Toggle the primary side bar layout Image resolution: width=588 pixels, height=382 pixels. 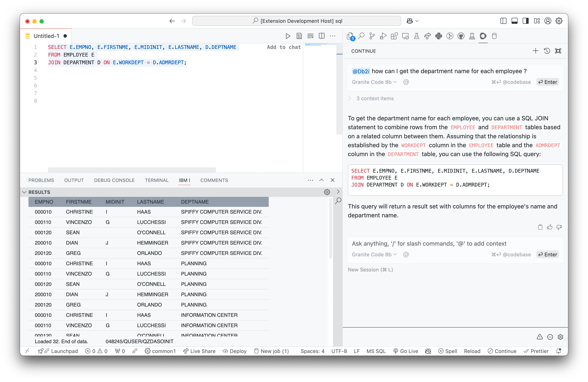pos(503,21)
